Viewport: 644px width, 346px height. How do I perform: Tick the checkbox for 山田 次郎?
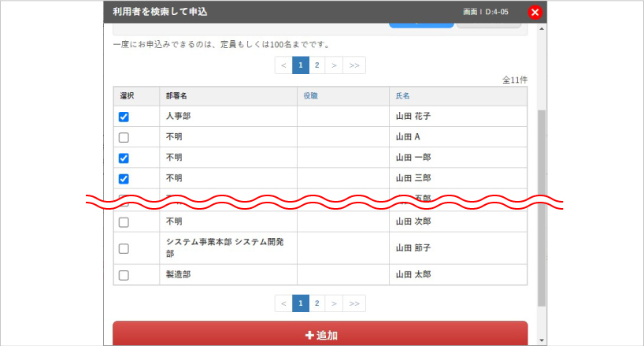pyautogui.click(x=124, y=222)
